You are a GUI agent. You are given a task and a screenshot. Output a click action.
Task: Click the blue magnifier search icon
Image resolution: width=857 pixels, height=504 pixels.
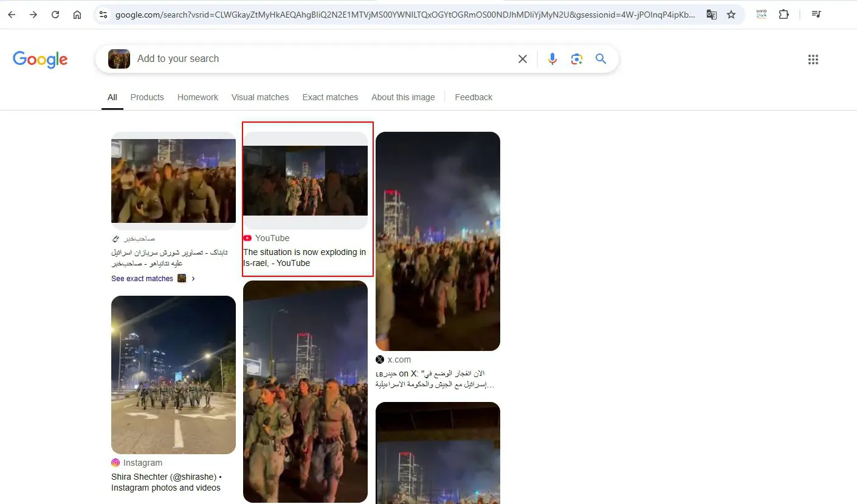click(601, 59)
